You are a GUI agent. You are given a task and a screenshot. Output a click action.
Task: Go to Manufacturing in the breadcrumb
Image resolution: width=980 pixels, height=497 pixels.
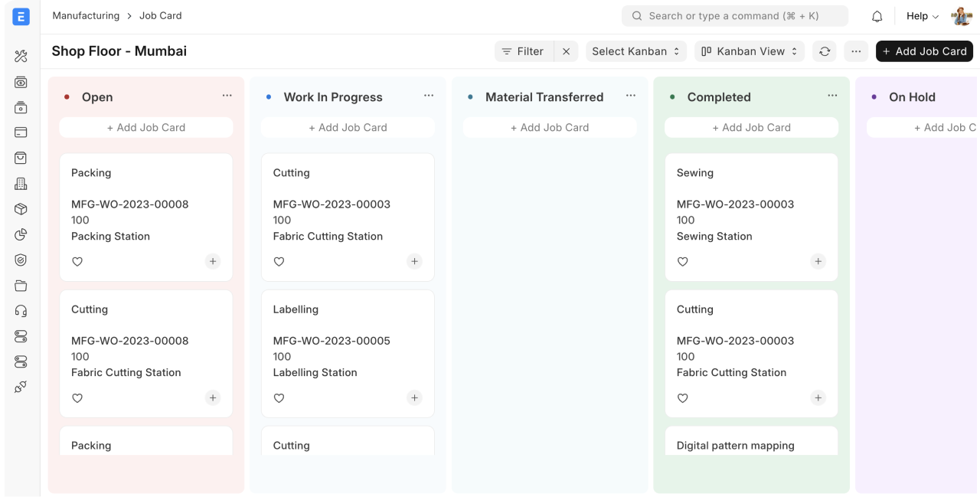[86, 15]
